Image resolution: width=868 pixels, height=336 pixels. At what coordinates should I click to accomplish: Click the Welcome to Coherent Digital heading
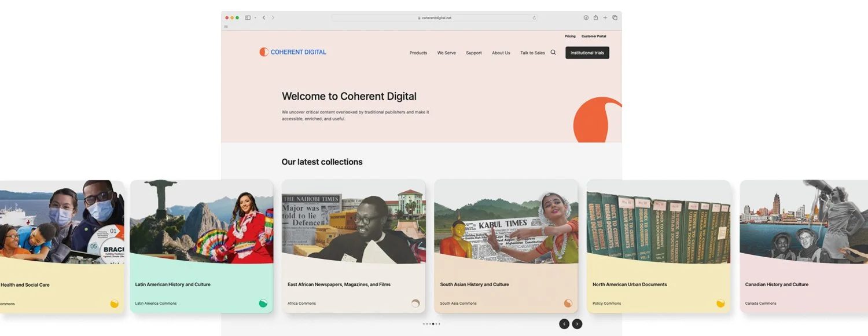point(349,97)
